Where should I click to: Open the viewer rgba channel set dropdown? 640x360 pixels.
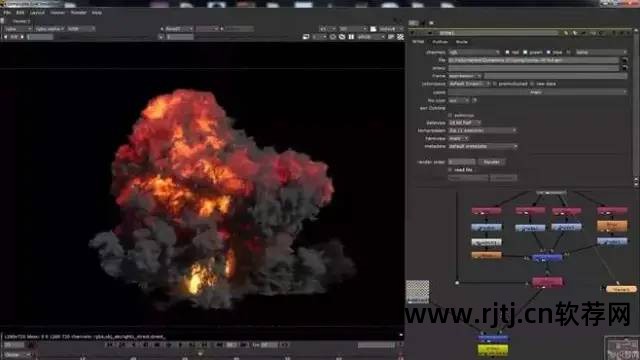(18, 29)
